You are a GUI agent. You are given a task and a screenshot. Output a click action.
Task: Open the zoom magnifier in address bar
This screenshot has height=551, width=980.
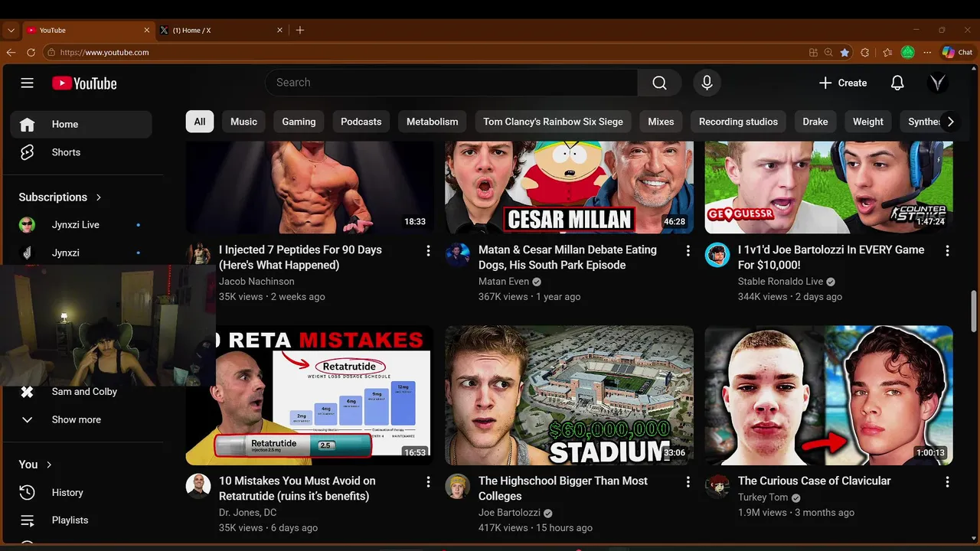pos(828,52)
